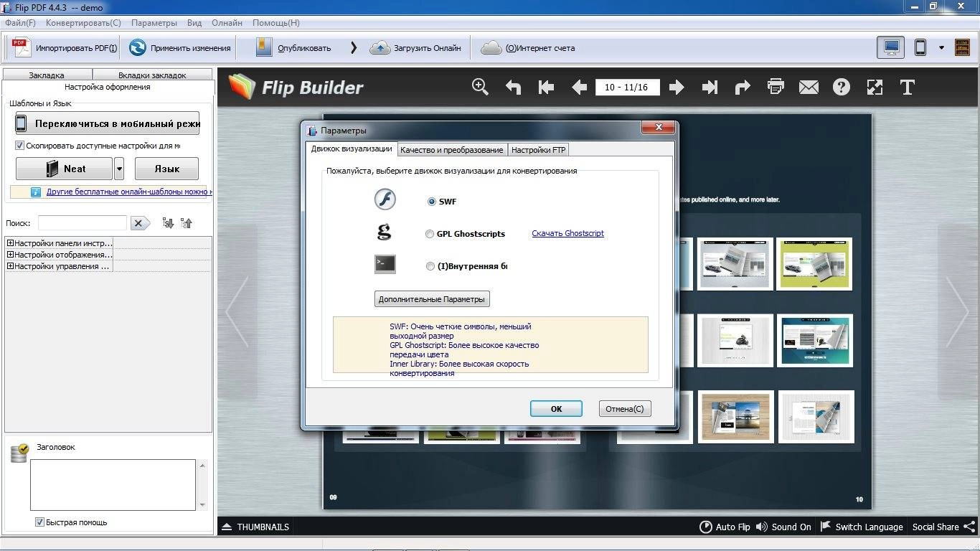This screenshot has height=551, width=980.
Task: Open the Вкладки закладок tab
Action: 152,75
